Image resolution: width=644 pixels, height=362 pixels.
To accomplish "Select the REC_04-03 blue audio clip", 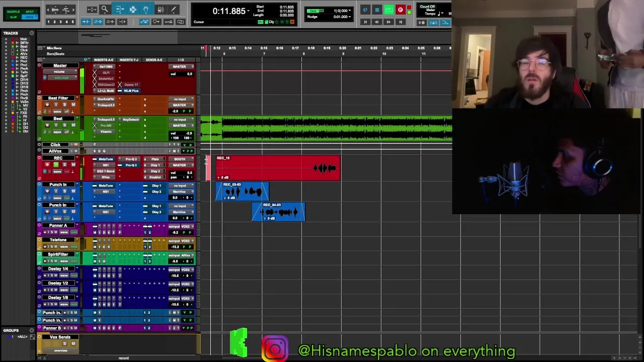I will tap(278, 212).
